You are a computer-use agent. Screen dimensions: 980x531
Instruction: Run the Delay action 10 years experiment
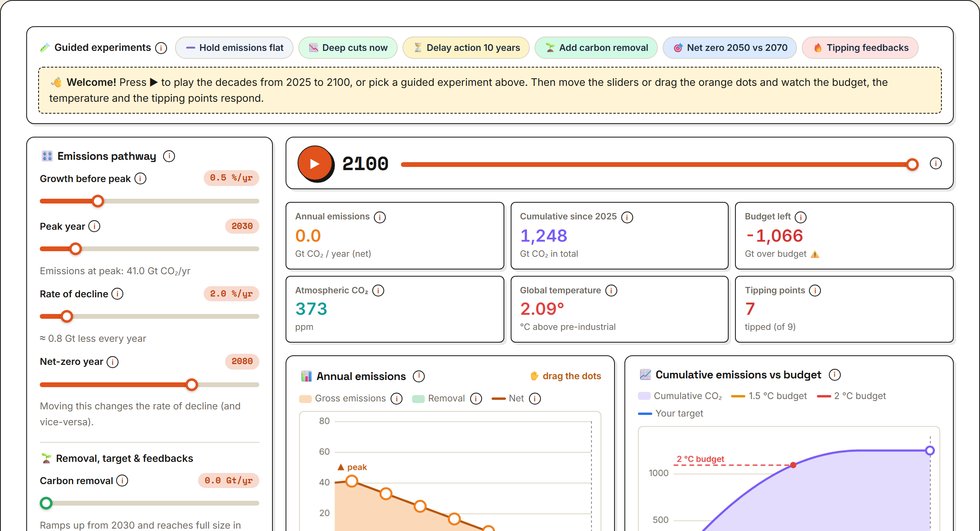pyautogui.click(x=466, y=48)
